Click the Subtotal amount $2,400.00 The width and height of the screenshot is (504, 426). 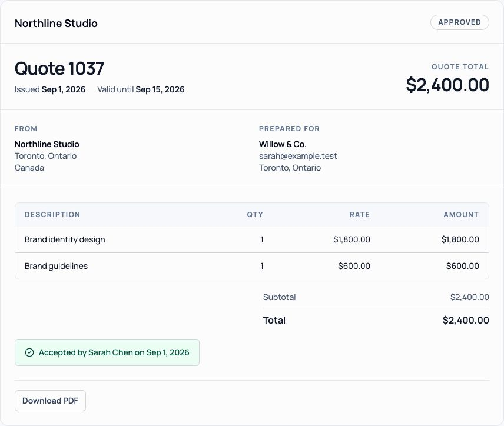pyautogui.click(x=470, y=297)
